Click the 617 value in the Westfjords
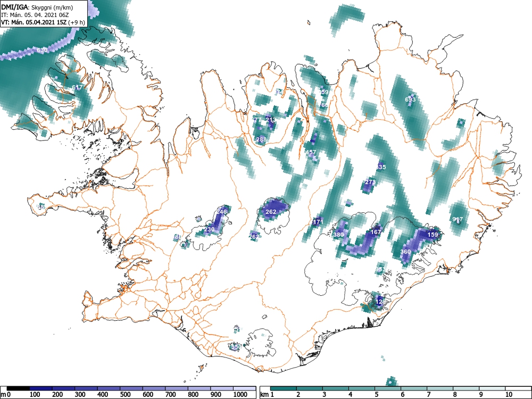Screen dimensions: 532x399 77,88
